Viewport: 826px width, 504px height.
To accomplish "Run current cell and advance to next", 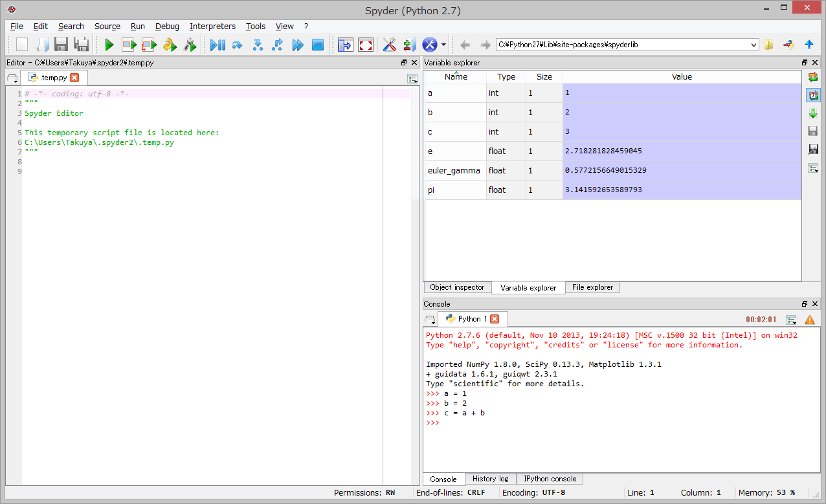I will click(x=150, y=45).
